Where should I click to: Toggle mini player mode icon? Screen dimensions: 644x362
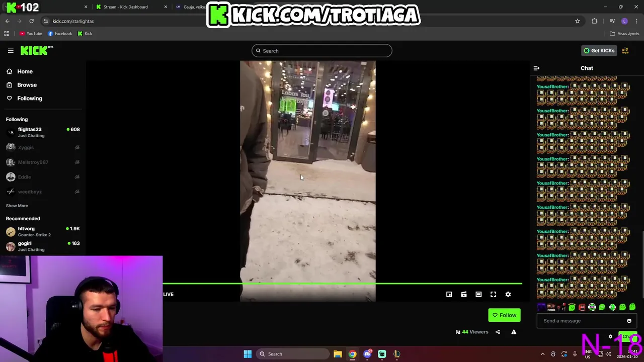[x=449, y=295]
